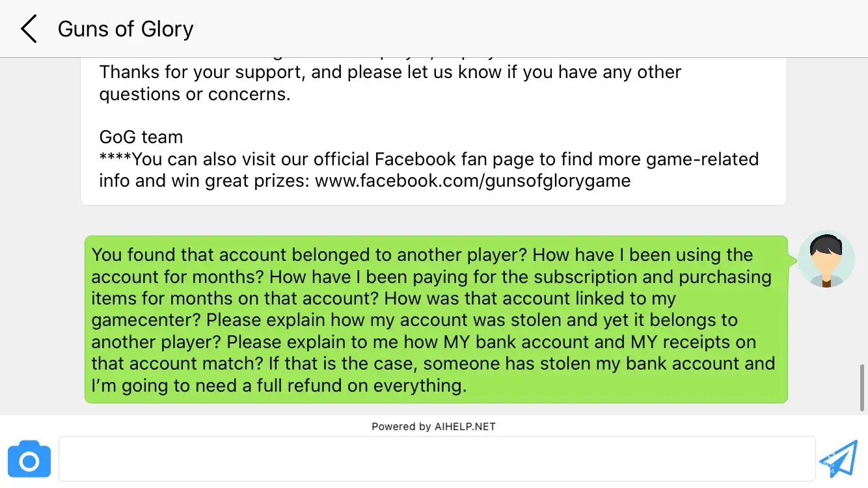Image resolution: width=868 pixels, height=488 pixels.
Task: Click the Powered by AIHELP.NET label
Action: pos(433,427)
